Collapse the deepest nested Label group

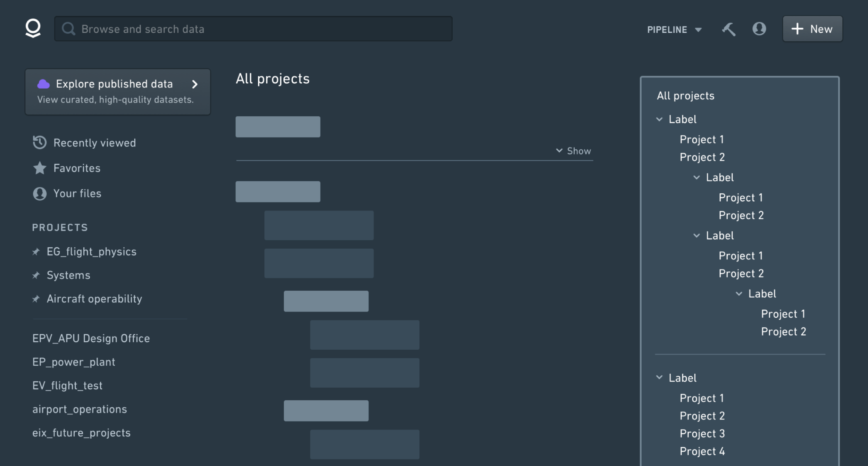pyautogui.click(x=739, y=294)
